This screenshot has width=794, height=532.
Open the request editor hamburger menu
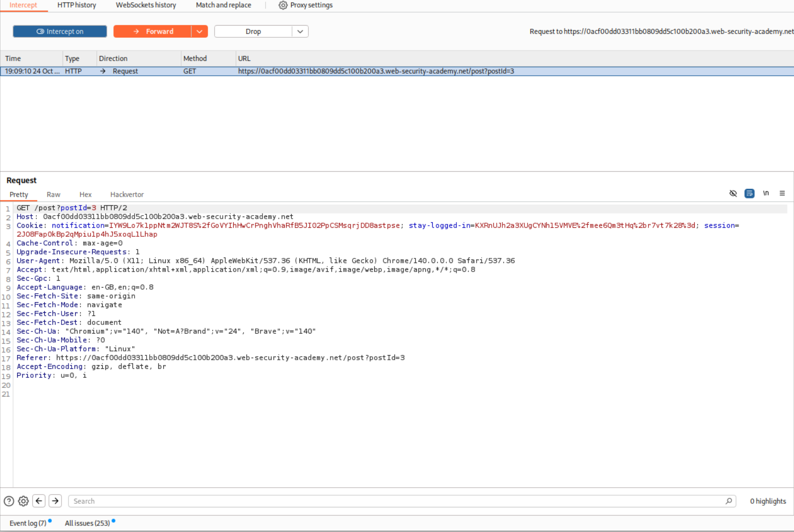tap(782, 193)
